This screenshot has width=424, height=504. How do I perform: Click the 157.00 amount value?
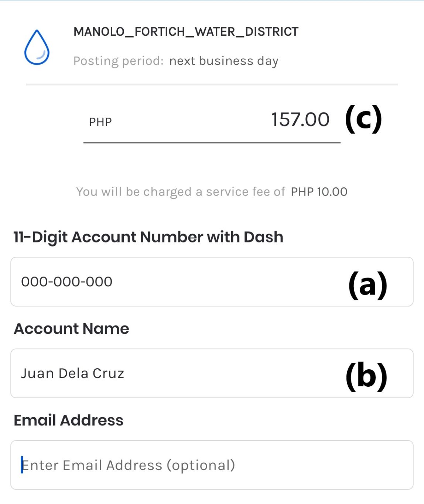tap(300, 120)
